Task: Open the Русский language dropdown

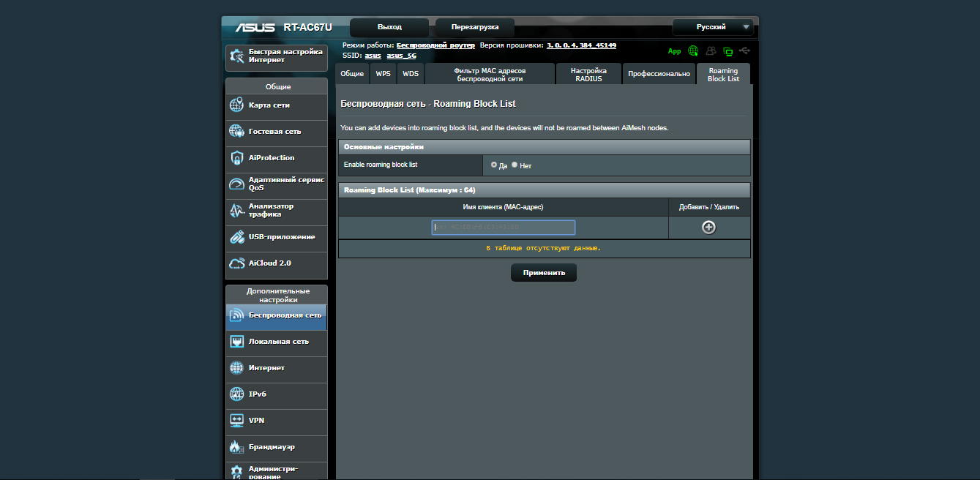Action: coord(713,27)
